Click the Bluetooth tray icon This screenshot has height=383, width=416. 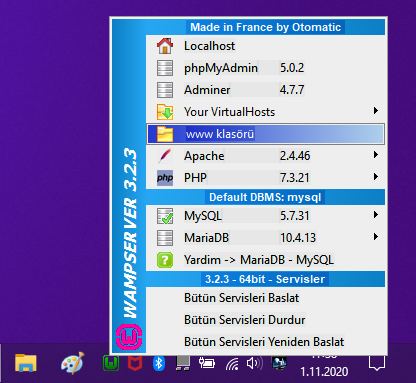(x=159, y=363)
